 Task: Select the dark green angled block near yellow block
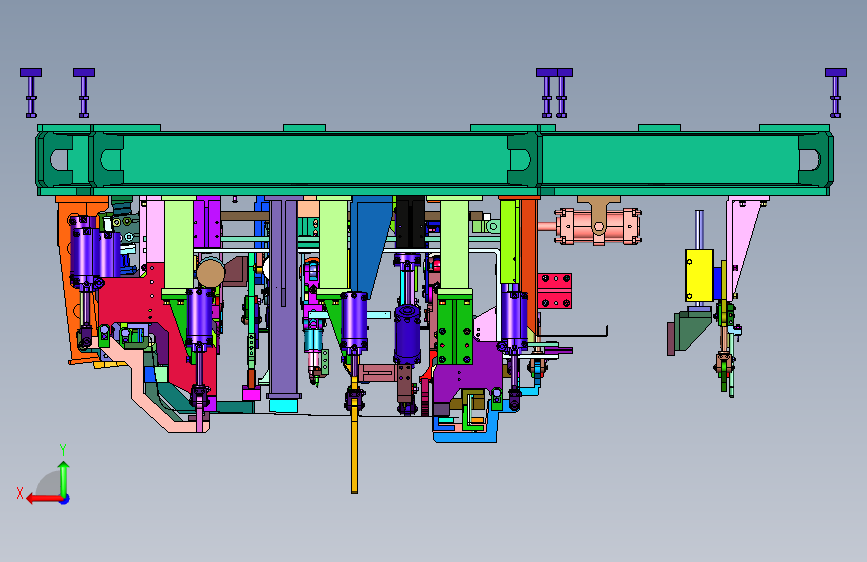(x=689, y=331)
